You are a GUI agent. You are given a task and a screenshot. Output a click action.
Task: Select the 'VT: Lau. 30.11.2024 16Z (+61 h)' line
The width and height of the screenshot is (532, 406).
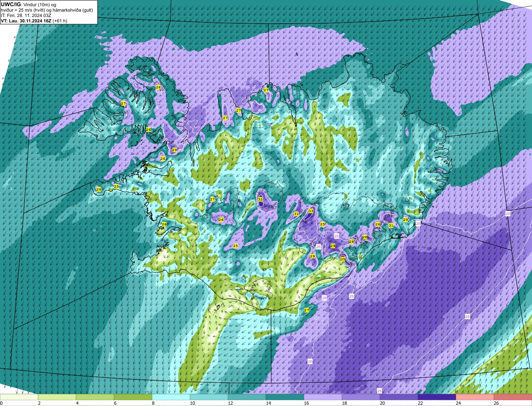[x=34, y=21]
